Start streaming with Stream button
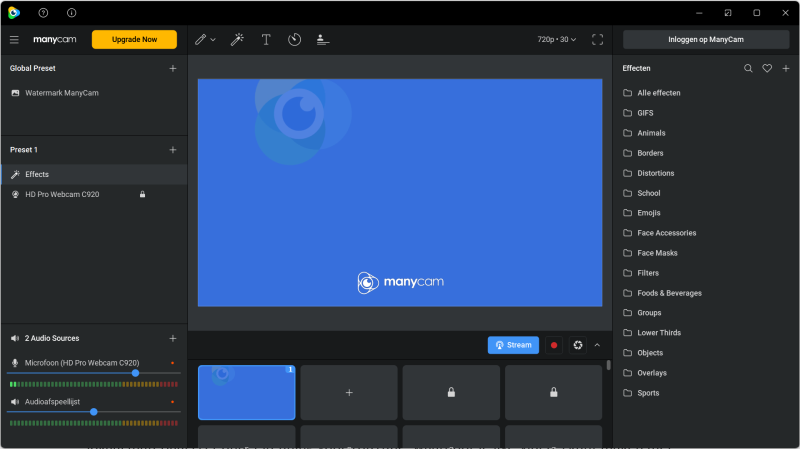Screen dimensions: 800x449 (x=513, y=345)
